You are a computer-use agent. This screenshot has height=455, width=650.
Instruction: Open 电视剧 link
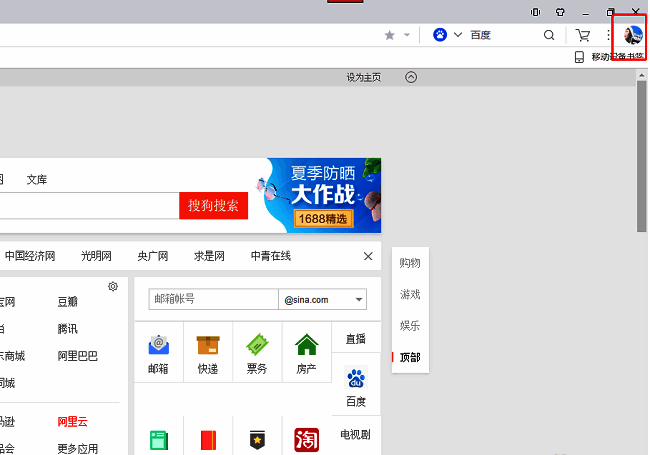[355, 434]
